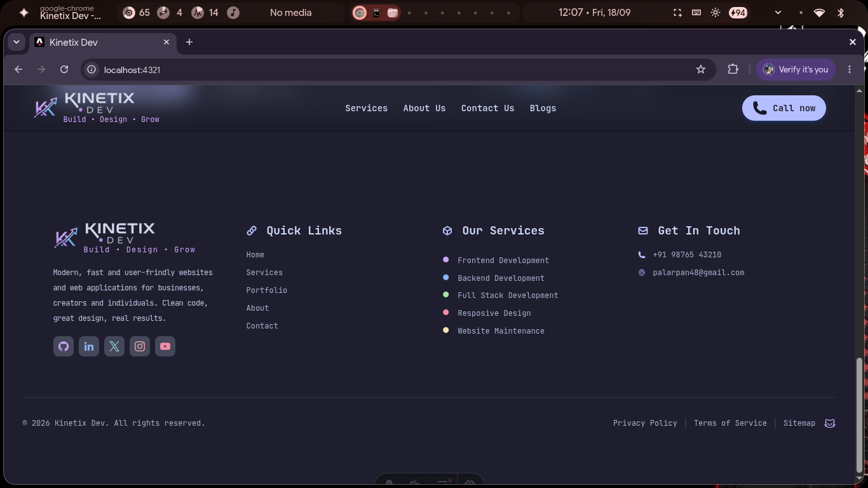Open the X (Twitter) social icon
Image resolution: width=868 pixels, height=488 pixels.
click(x=114, y=346)
